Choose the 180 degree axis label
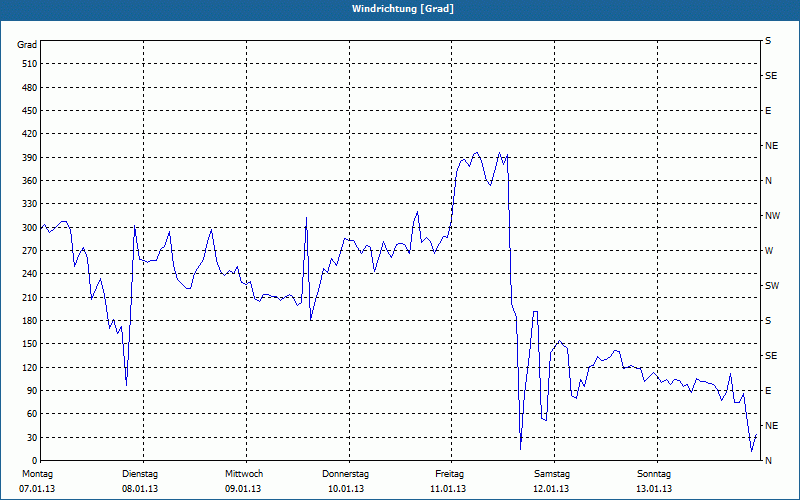The height and width of the screenshot is (500, 800). (x=29, y=320)
